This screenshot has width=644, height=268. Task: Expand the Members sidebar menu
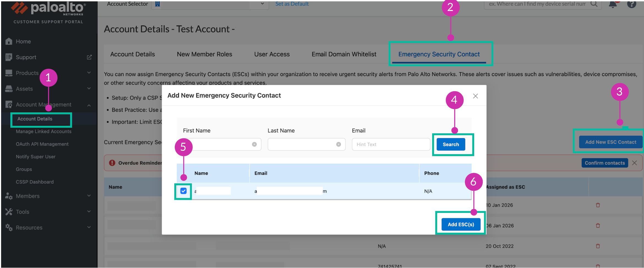89,196
